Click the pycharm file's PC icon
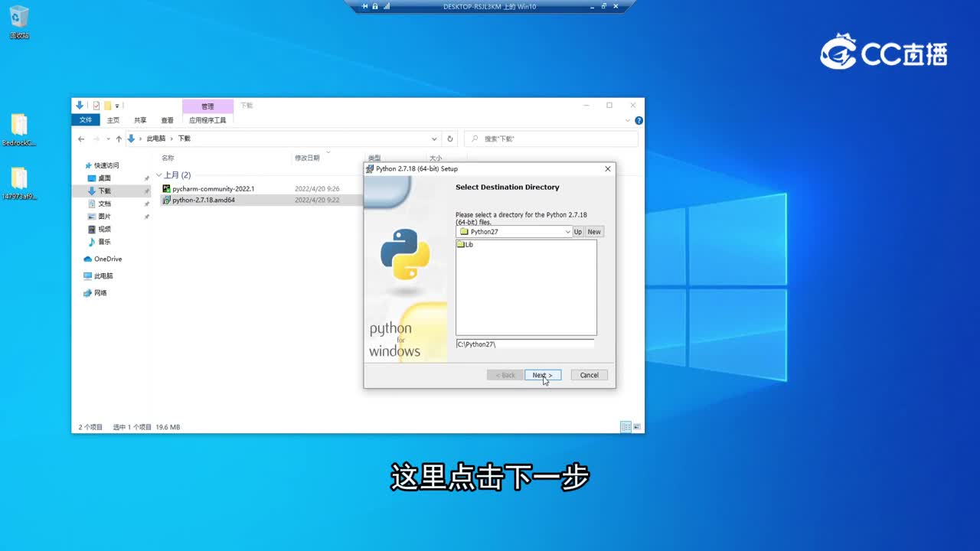980x551 pixels. pyautogui.click(x=166, y=188)
